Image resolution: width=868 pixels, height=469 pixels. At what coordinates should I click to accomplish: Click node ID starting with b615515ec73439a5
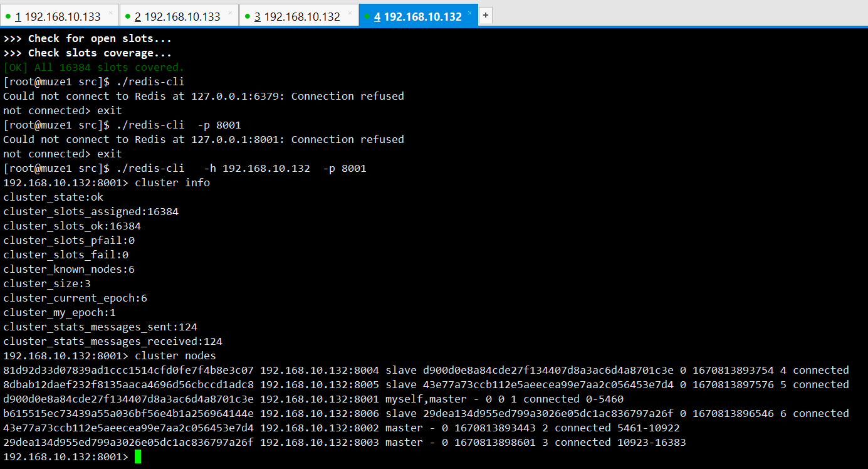[128, 413]
